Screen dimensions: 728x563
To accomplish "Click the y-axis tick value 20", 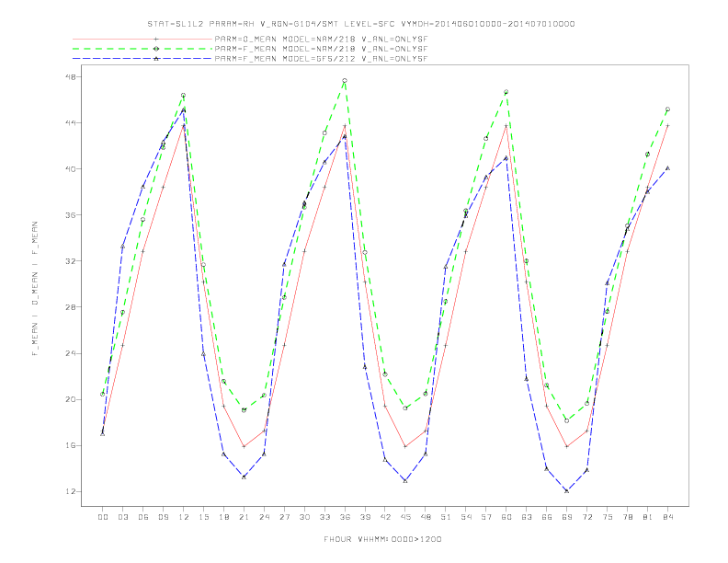I will point(71,399).
